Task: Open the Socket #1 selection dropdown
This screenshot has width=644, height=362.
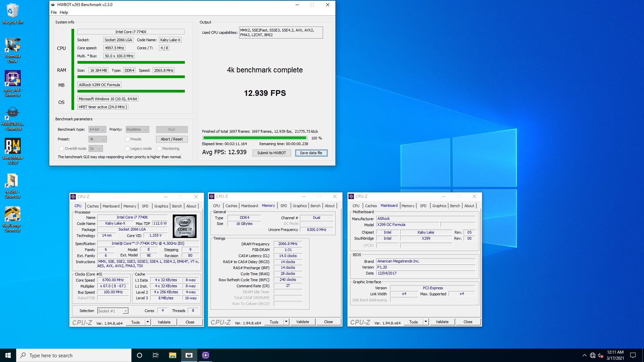Action: pos(113,311)
